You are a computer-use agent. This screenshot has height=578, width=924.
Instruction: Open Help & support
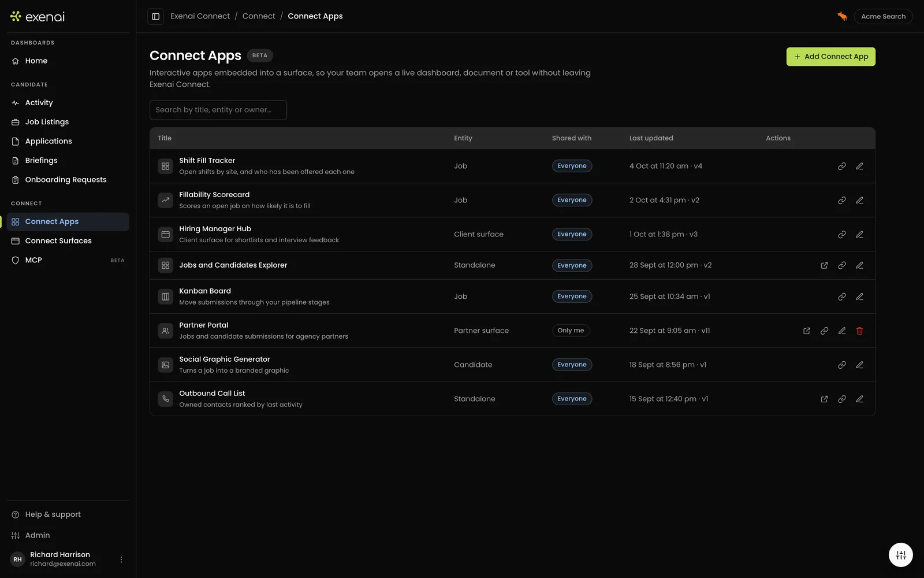tap(68, 514)
